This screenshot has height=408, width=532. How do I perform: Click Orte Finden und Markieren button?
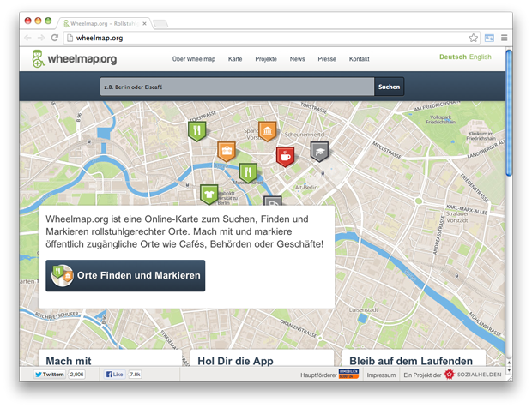[x=125, y=275]
